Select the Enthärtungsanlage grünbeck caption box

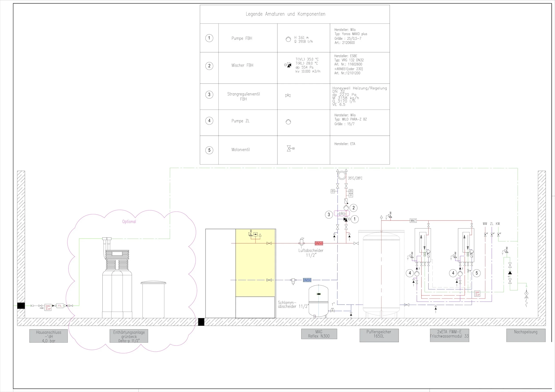pyautogui.click(x=129, y=336)
